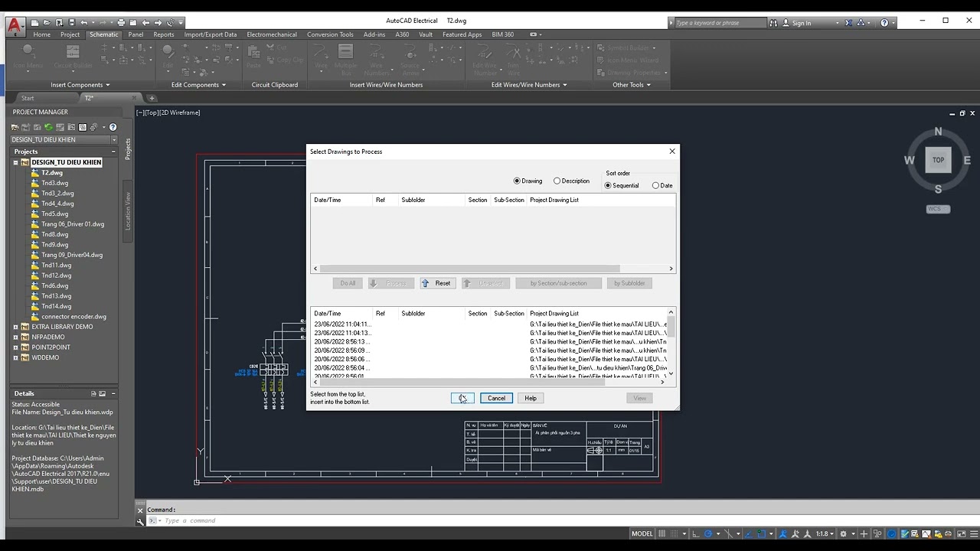The image size is (980, 551).
Task: Select the Date sort order radio button
Action: point(655,186)
